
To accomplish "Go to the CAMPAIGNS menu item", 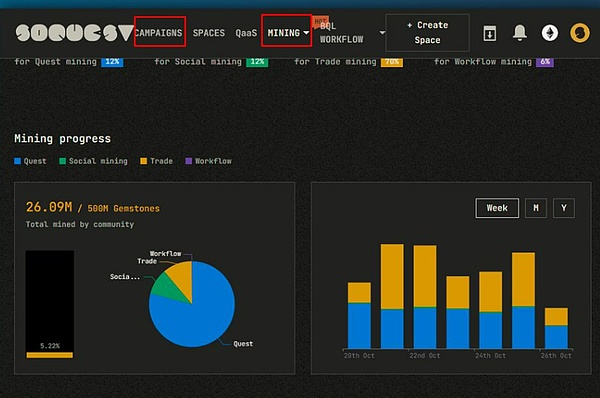I will pyautogui.click(x=159, y=33).
